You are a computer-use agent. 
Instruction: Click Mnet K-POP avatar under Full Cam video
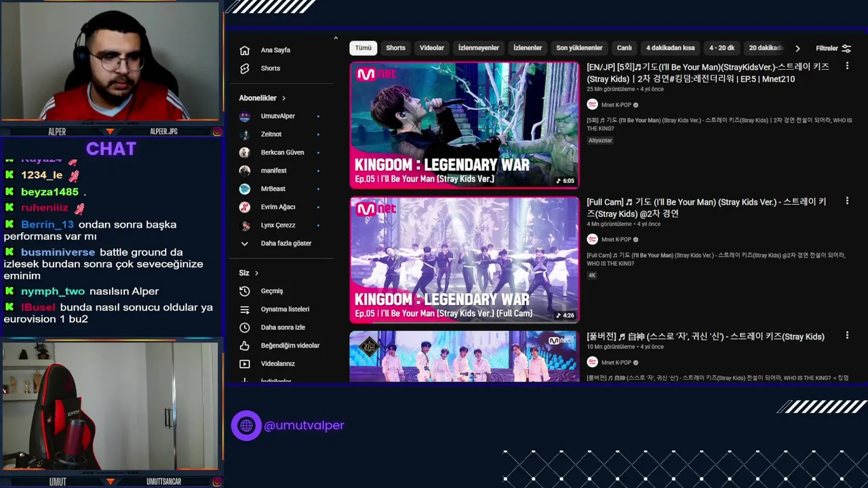tap(592, 239)
